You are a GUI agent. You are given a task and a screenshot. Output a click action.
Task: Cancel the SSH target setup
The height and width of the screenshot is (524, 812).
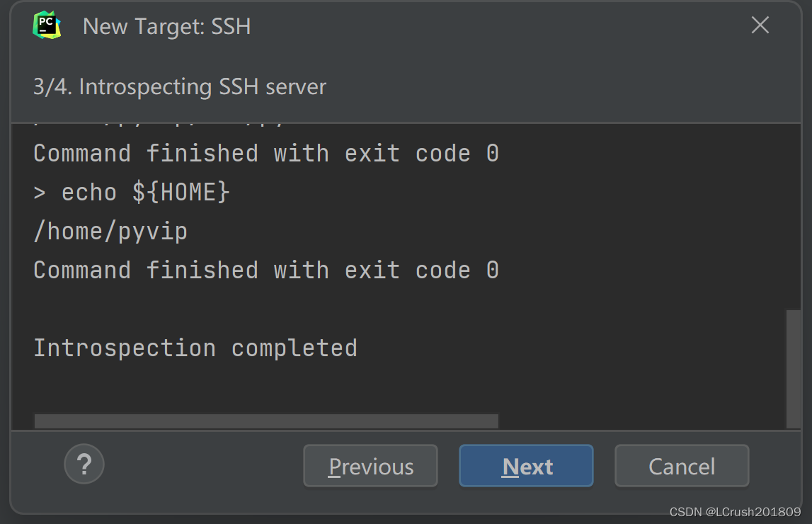[681, 465]
